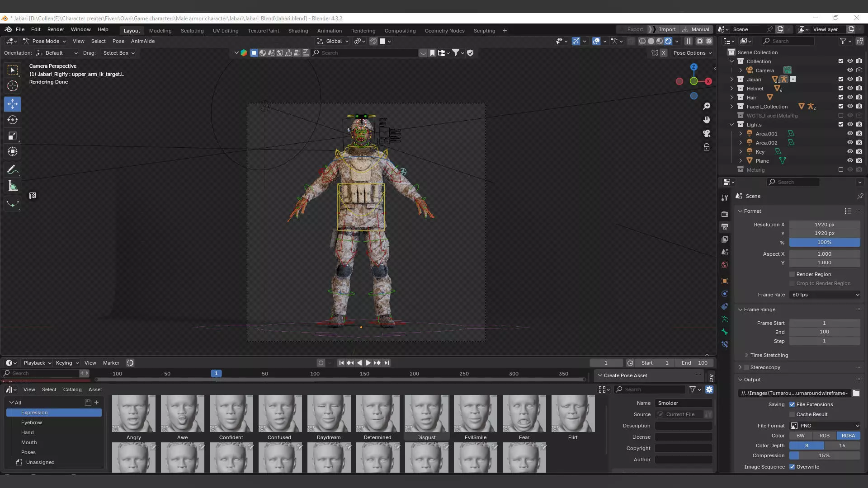Select RGB color mode button
Viewport: 868px width, 488px height.
coord(824,436)
